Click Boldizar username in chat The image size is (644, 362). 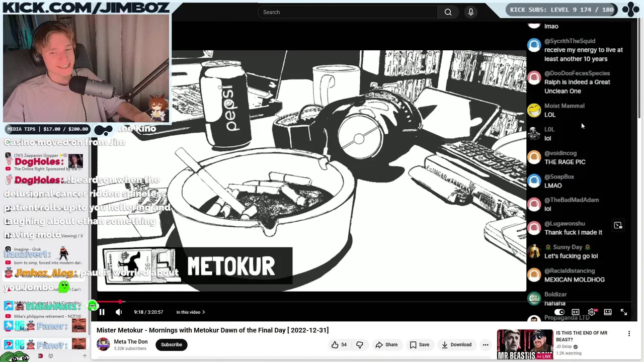[x=555, y=295]
